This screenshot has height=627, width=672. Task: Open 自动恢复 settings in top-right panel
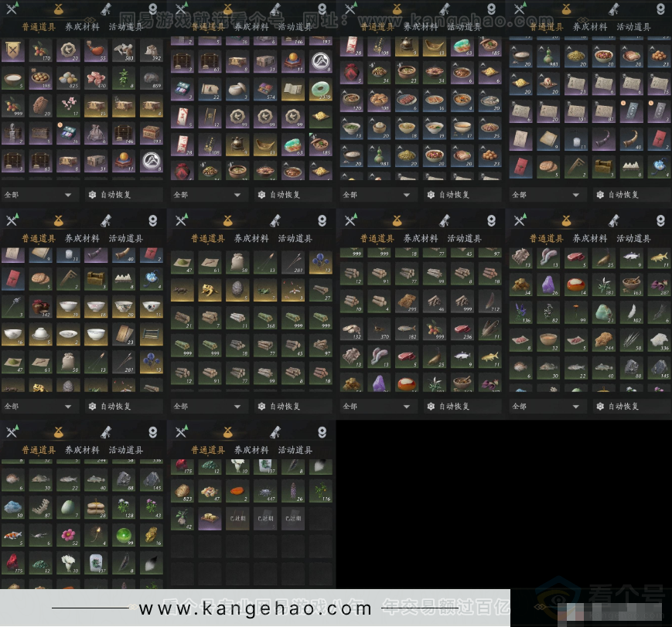coord(632,195)
